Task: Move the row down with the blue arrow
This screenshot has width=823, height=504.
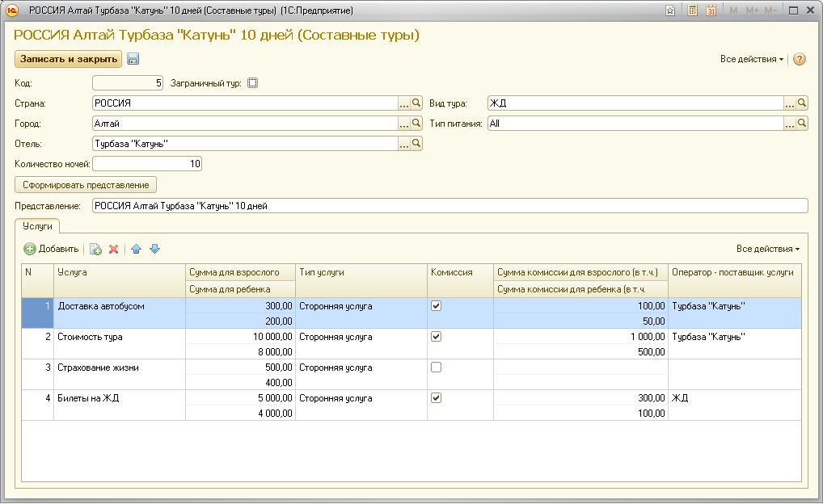Action: coord(155,249)
